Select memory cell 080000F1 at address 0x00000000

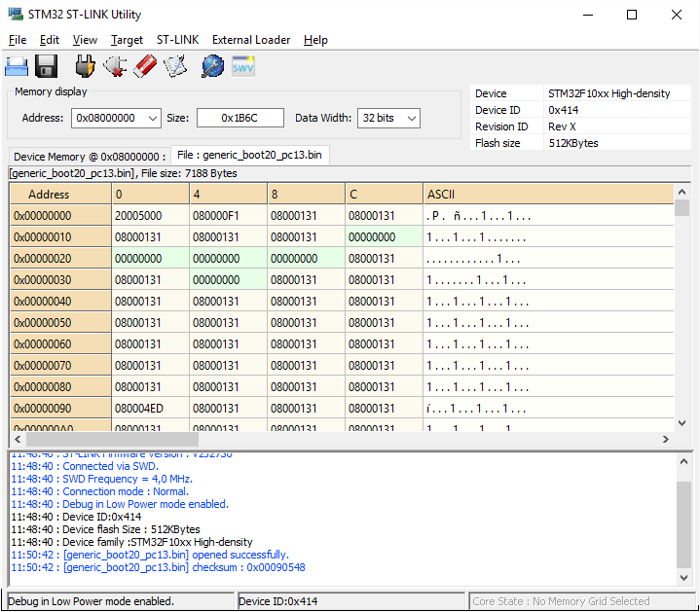(228, 216)
